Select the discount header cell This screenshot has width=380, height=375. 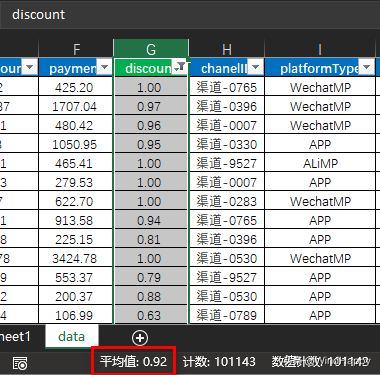[x=151, y=68]
